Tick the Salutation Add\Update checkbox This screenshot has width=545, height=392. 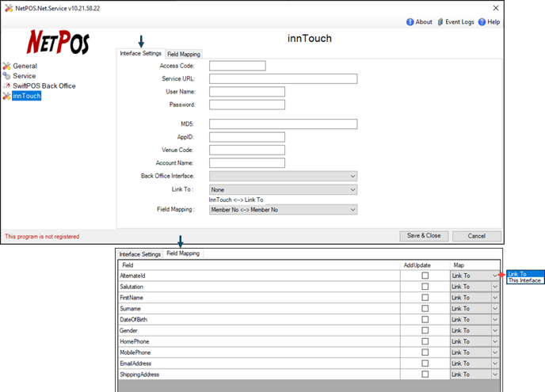point(425,287)
